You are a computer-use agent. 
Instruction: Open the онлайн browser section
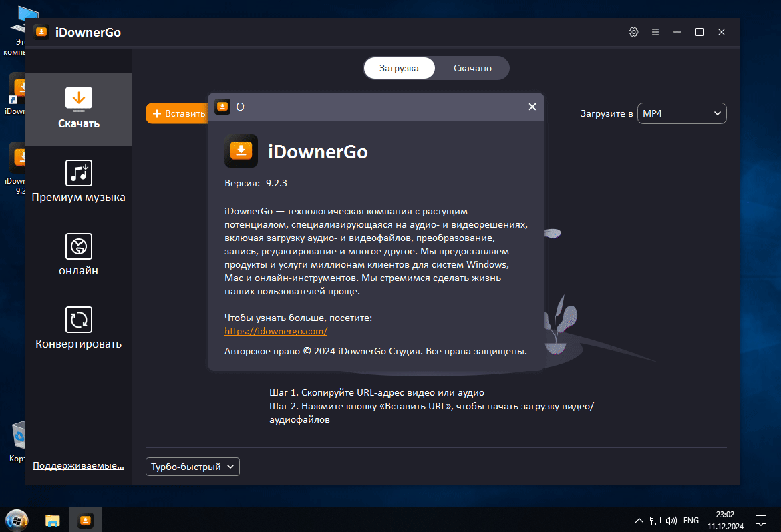point(79,255)
